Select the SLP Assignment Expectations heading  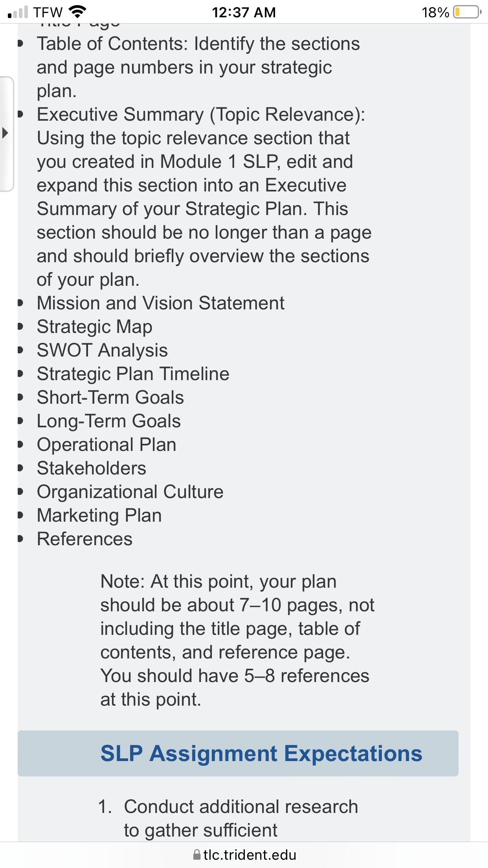[x=261, y=753]
